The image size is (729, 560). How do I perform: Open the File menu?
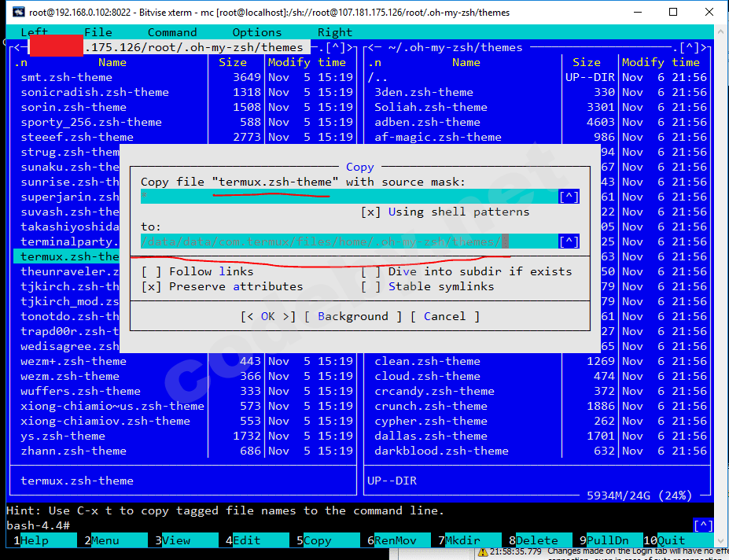98,32
